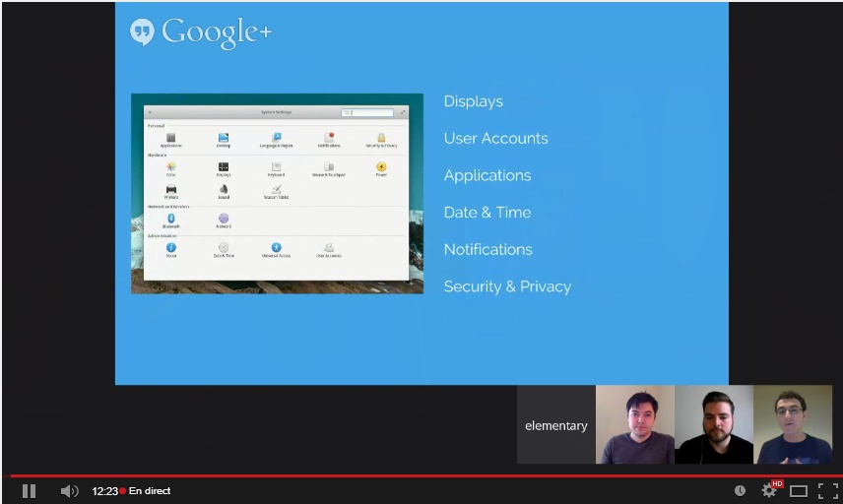Maximize the System Settings window
The image size is (843, 504).
403,112
